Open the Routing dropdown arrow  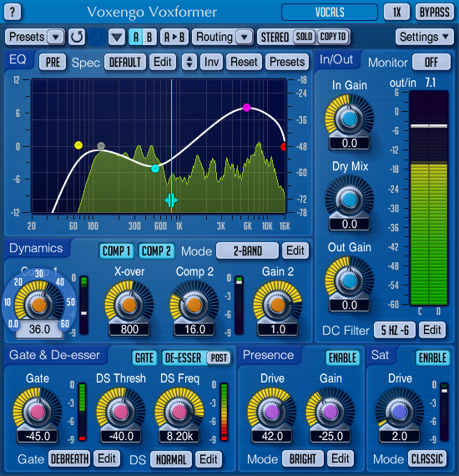pos(245,37)
